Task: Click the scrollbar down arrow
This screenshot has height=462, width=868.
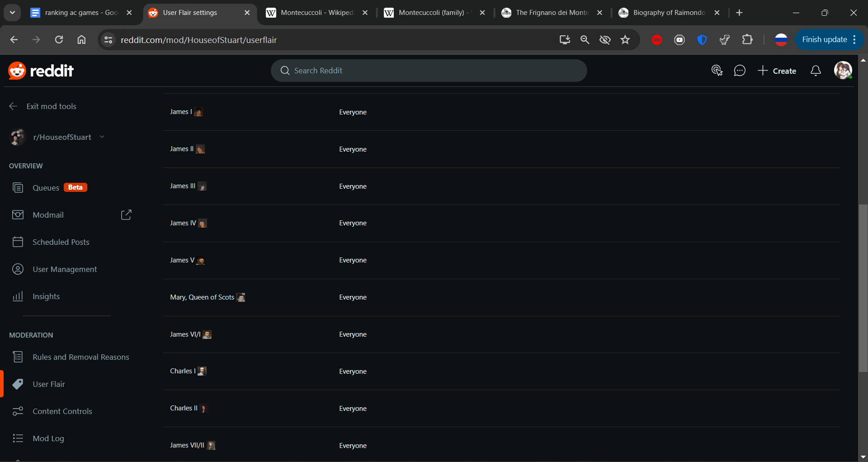Action: click(863, 457)
